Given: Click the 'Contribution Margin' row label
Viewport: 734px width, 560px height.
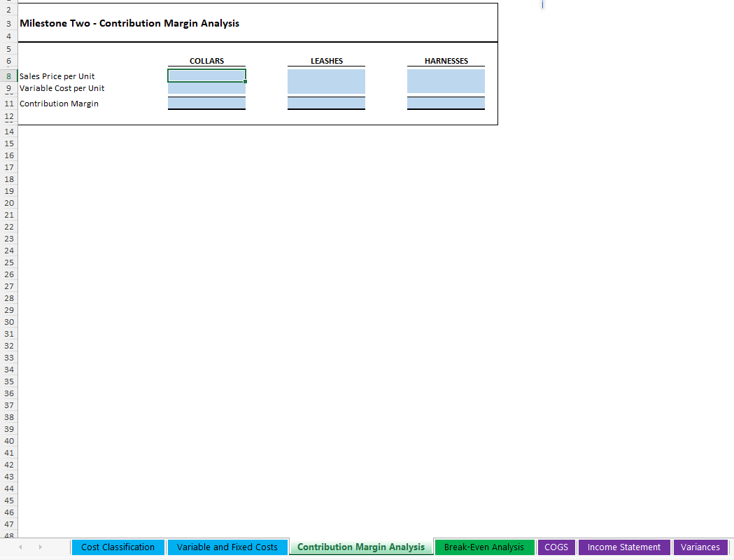Looking at the screenshot, I should (x=59, y=104).
